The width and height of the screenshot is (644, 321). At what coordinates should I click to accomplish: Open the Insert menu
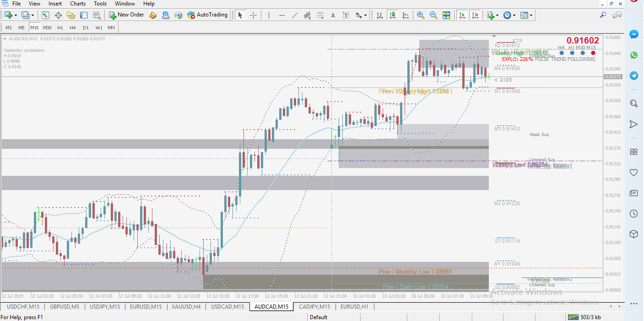point(55,4)
